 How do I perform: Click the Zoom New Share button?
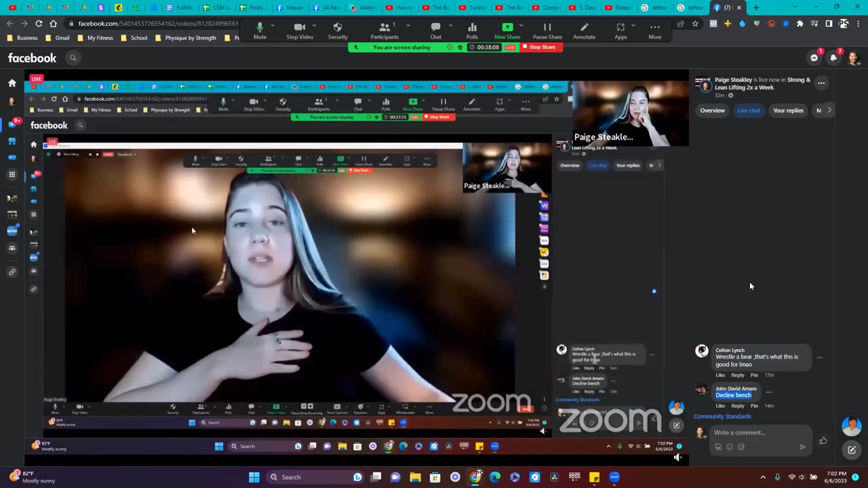click(507, 30)
